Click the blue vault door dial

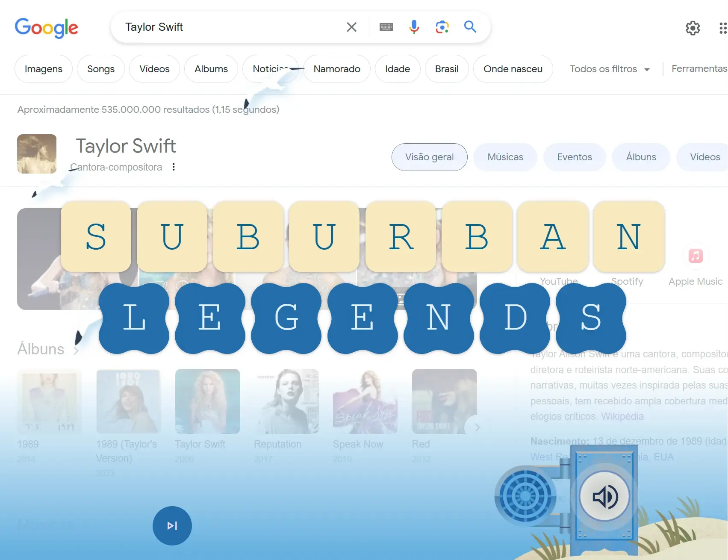(525, 496)
